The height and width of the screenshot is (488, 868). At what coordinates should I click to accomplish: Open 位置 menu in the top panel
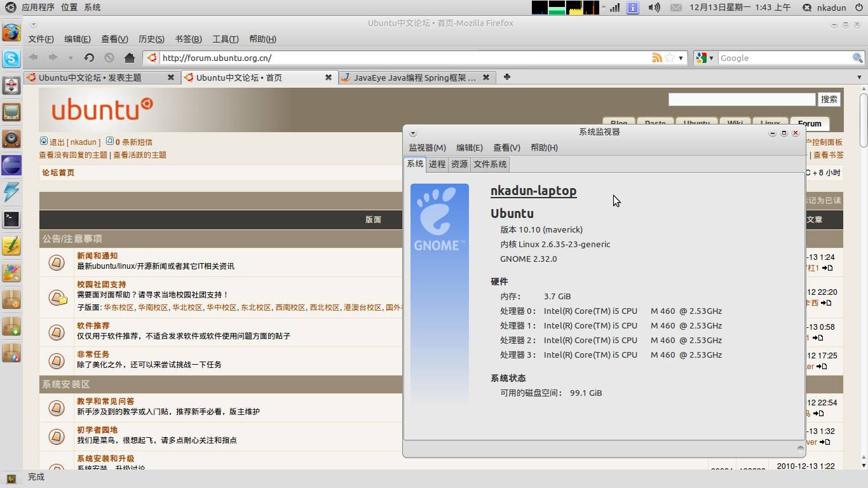(x=69, y=8)
